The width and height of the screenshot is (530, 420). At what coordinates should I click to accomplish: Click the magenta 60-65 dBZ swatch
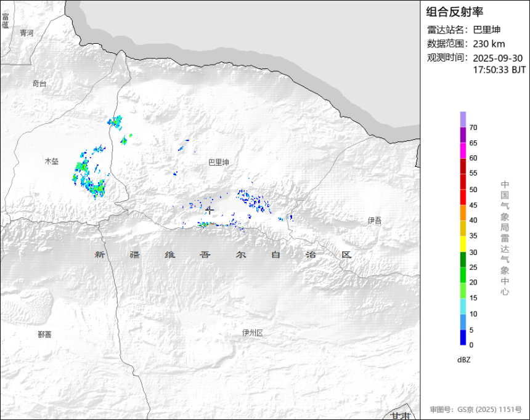(463, 150)
